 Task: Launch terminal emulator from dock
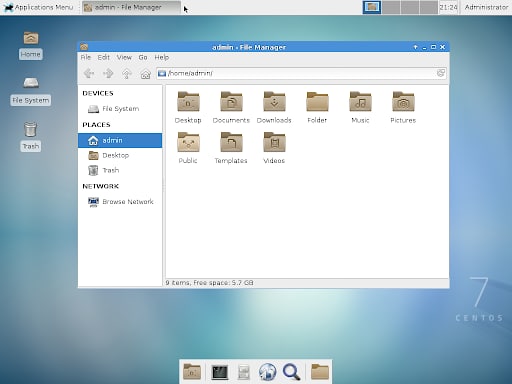click(220, 372)
